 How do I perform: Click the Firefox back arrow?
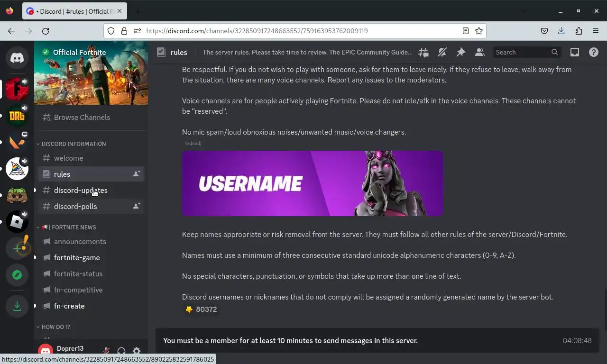[x=11, y=31]
